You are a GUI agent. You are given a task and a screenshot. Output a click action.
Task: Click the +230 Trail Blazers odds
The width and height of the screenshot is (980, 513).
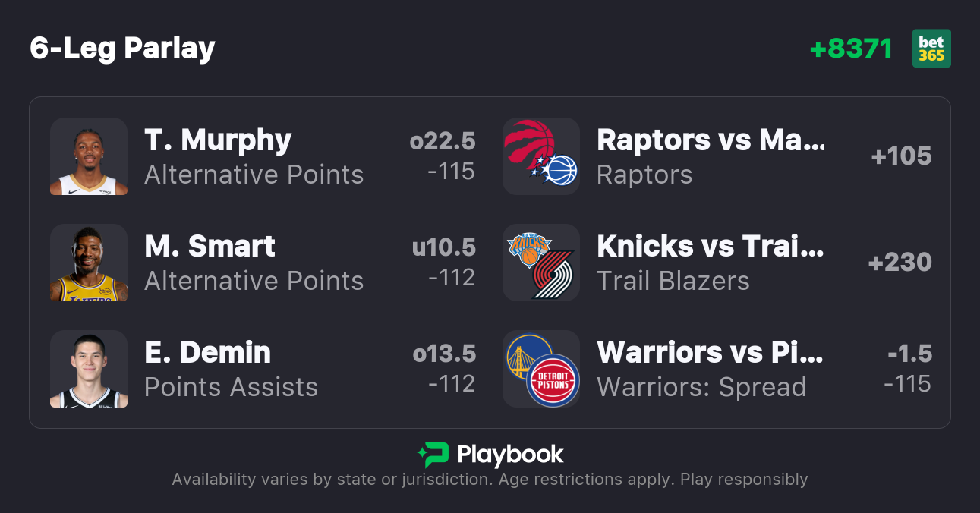coord(900,263)
